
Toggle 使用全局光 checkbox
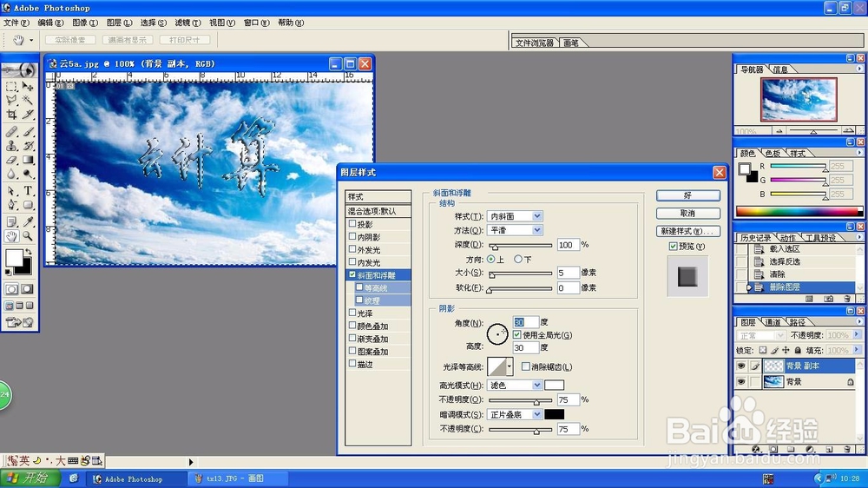(517, 334)
